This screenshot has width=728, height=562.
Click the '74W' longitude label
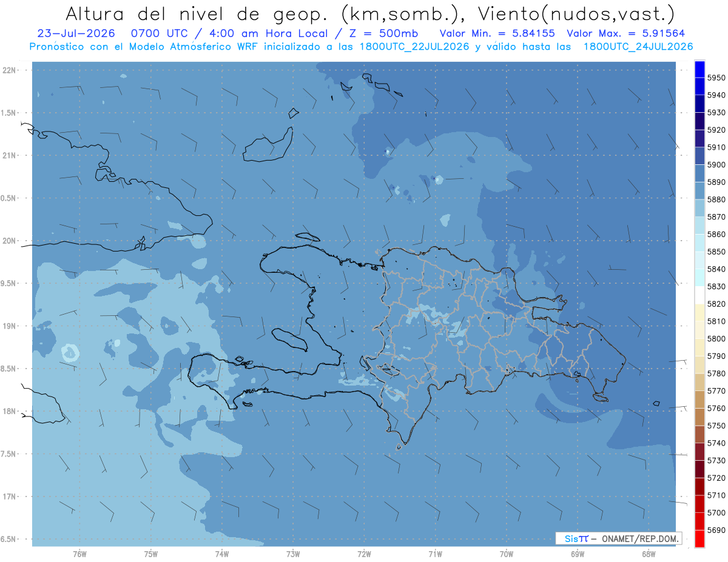pyautogui.click(x=221, y=554)
